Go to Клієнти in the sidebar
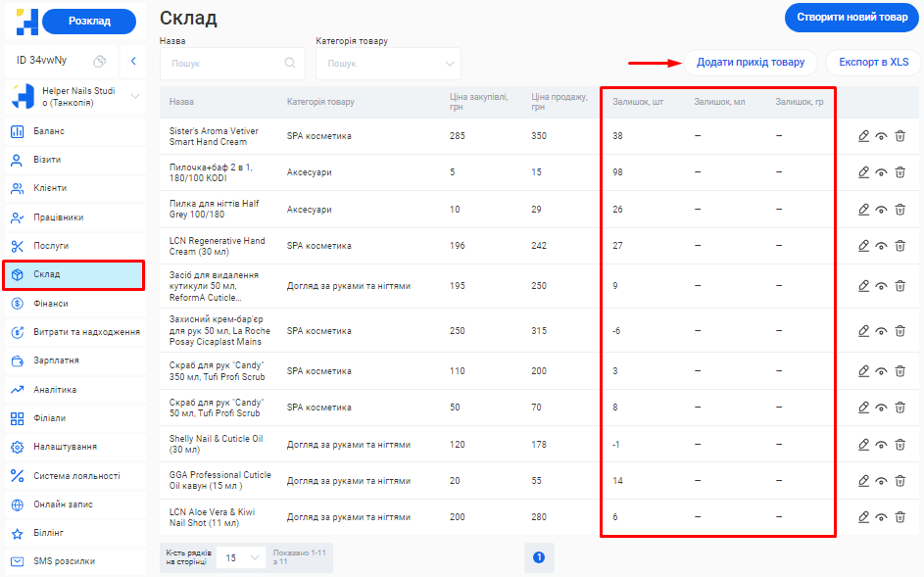 [x=50, y=188]
